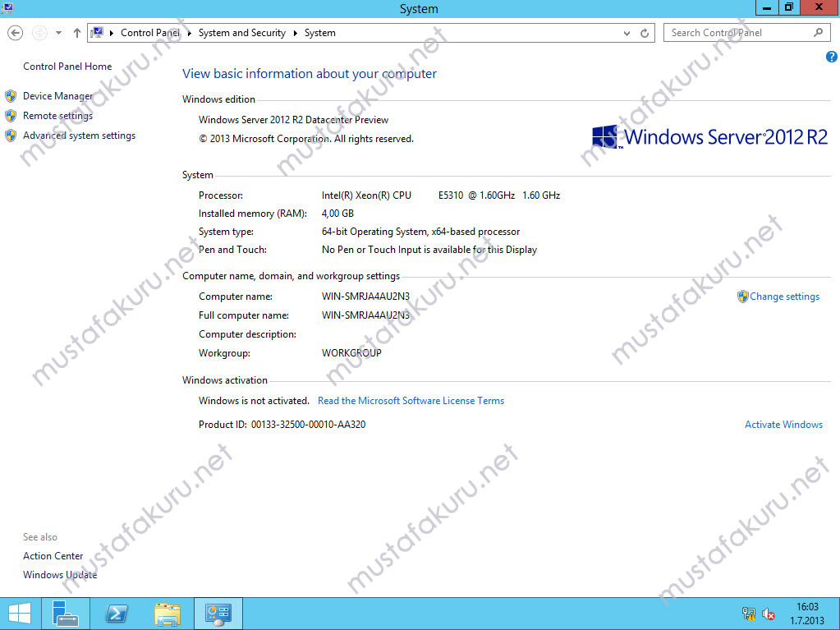Click the shield icon beside Remote settings
The height and width of the screenshot is (630, 840).
(x=11, y=116)
